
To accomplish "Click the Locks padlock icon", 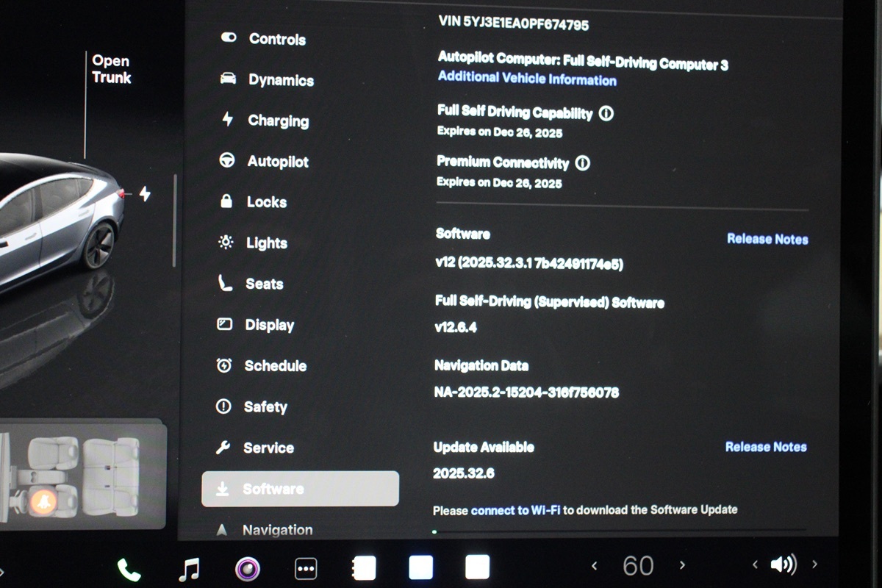I will click(226, 201).
